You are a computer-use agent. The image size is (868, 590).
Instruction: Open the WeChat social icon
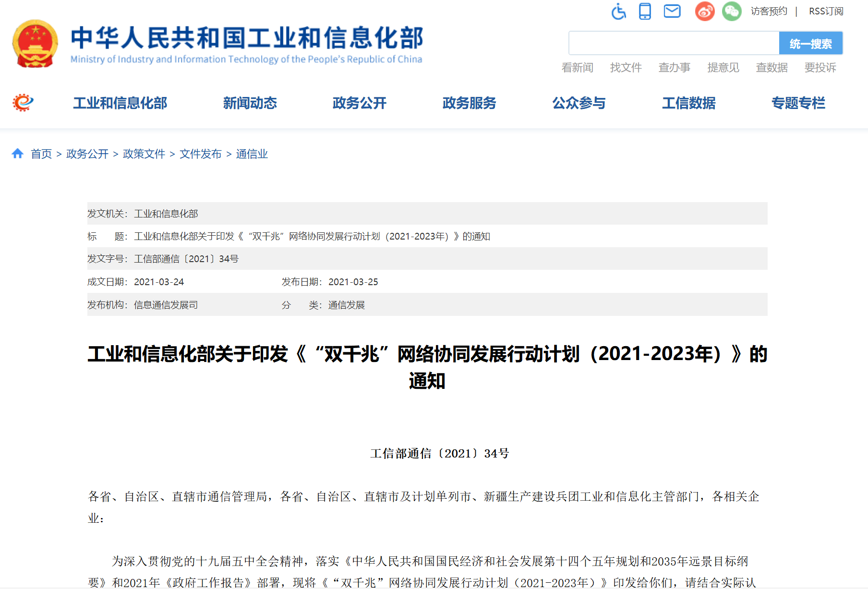[x=731, y=11]
